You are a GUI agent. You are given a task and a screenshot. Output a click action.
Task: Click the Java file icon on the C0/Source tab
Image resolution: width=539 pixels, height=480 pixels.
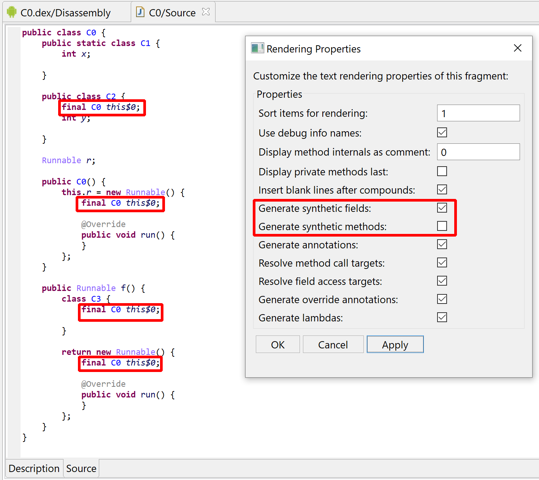(140, 12)
